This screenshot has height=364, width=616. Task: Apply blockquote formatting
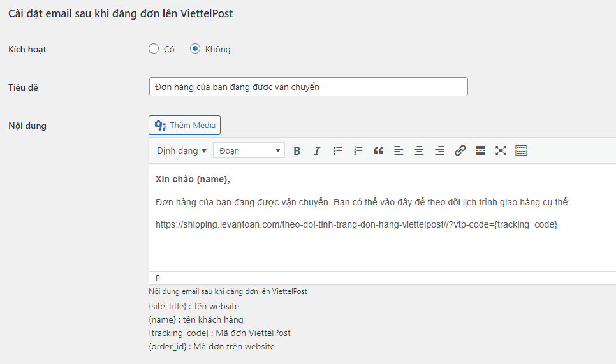point(379,151)
